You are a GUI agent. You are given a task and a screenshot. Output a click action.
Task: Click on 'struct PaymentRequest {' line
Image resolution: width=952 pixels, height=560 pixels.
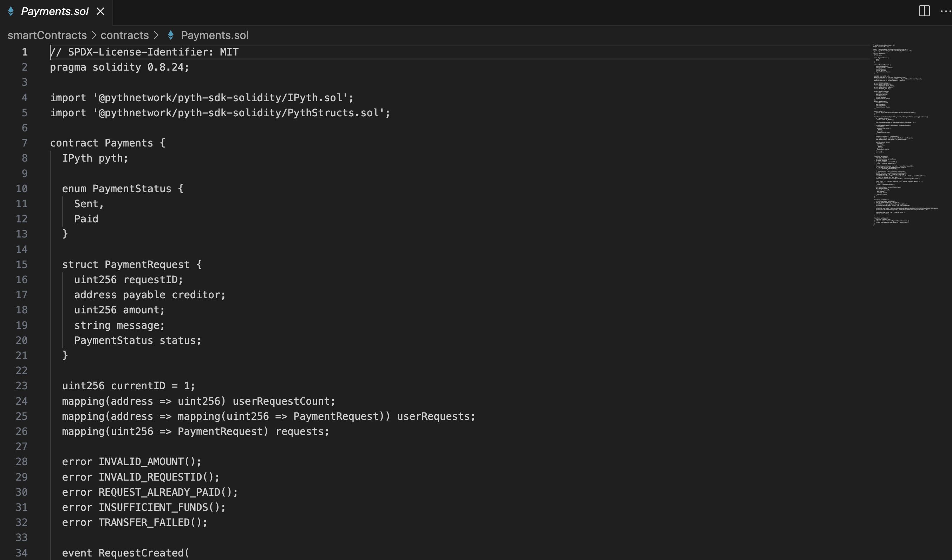(132, 265)
